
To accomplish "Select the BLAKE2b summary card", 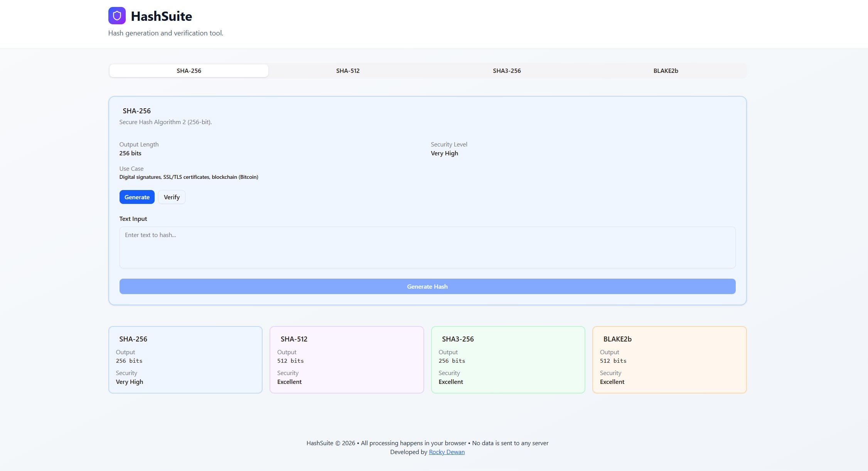I will tap(669, 359).
